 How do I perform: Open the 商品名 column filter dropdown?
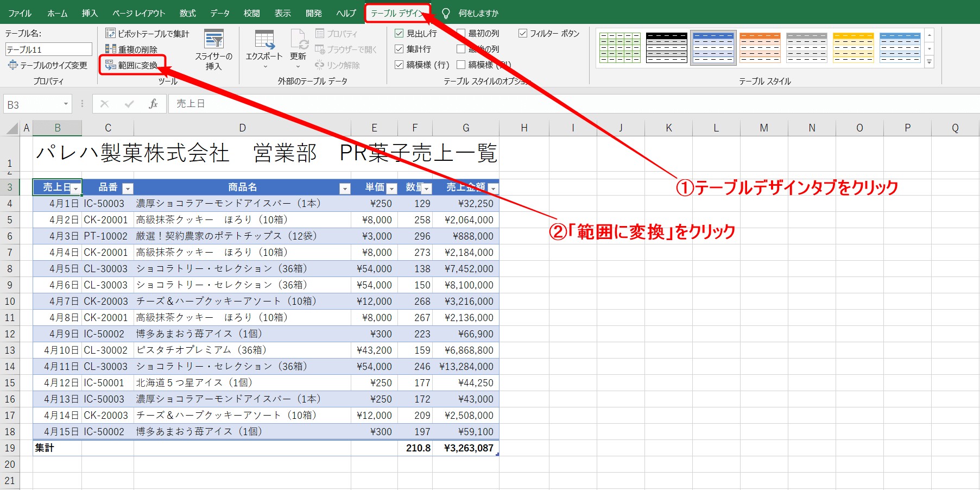[x=345, y=189]
